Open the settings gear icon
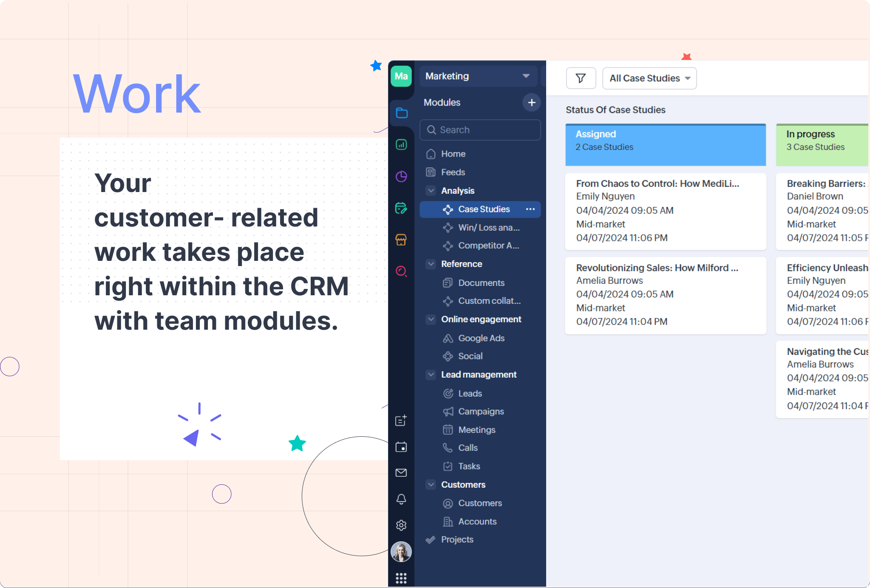The width and height of the screenshot is (870, 588). tap(401, 526)
